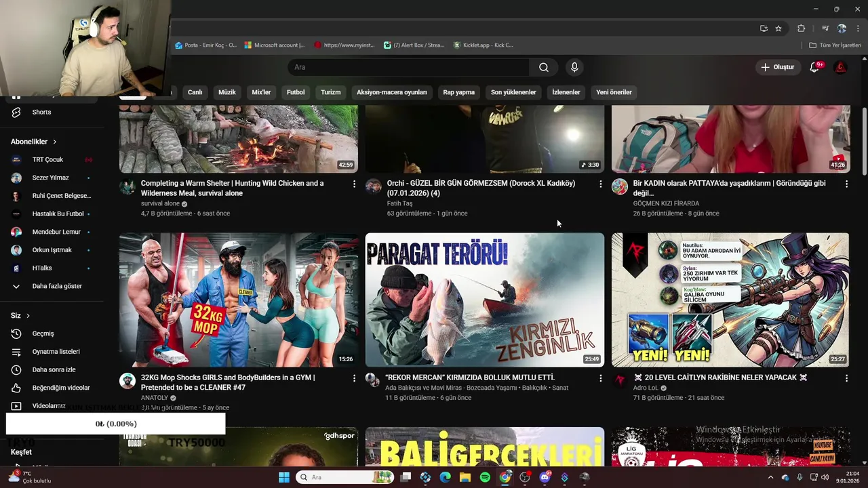Click survival alone channel avatar
Screen dimensions: 868x488
click(127, 186)
